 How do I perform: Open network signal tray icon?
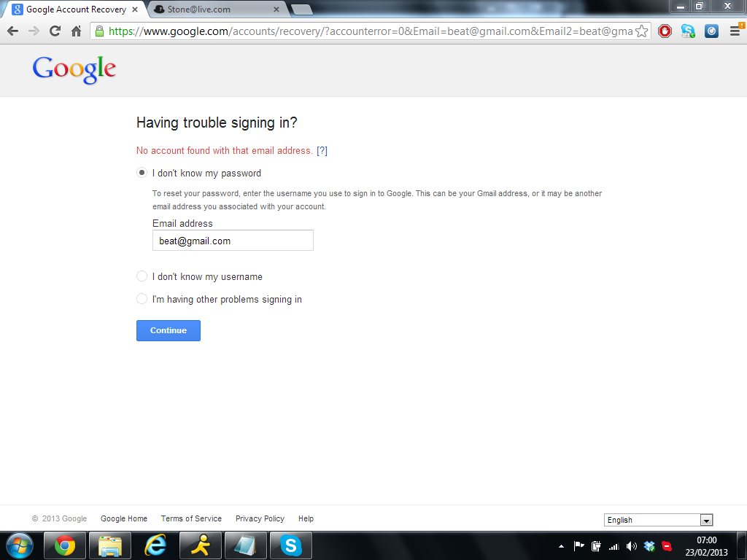point(614,546)
